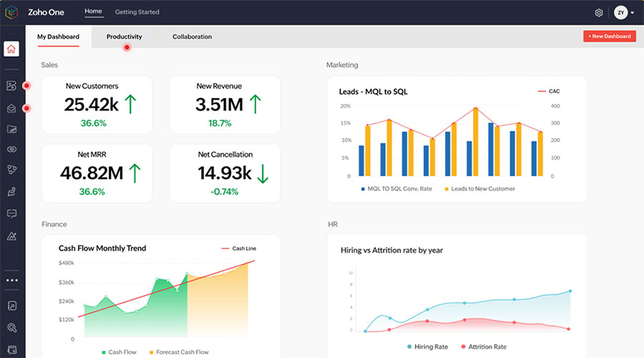This screenshot has height=358, width=644.
Task: Click the ZY user avatar
Action: pyautogui.click(x=620, y=12)
